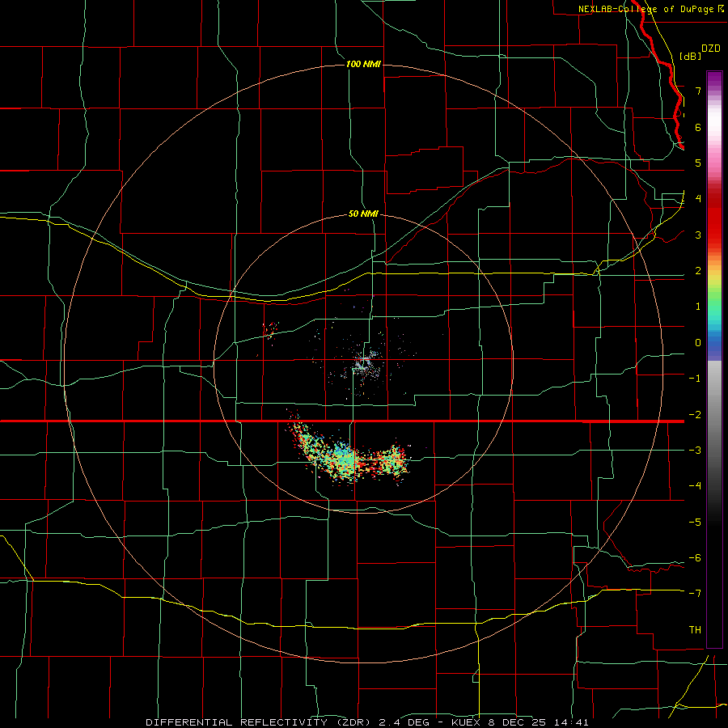Screen dimensions: 728x728
Task: Click the -3 tick label on the scale
Action: pos(695,451)
